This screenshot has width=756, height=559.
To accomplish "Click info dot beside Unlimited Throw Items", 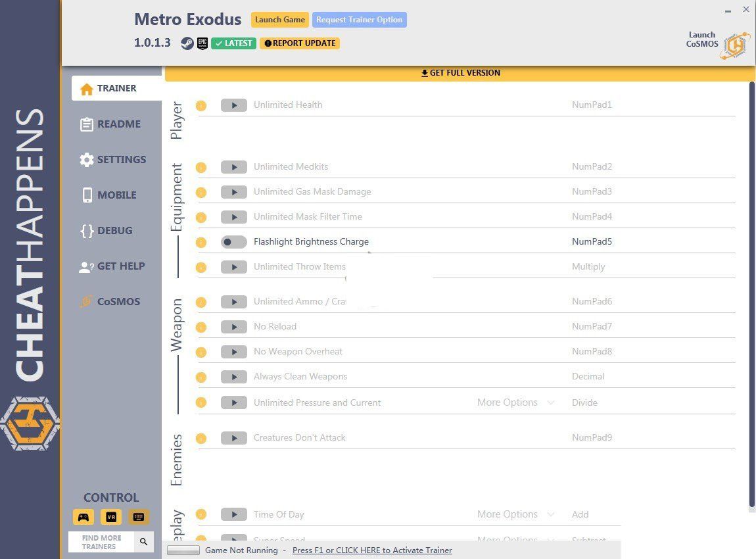I will tap(201, 267).
